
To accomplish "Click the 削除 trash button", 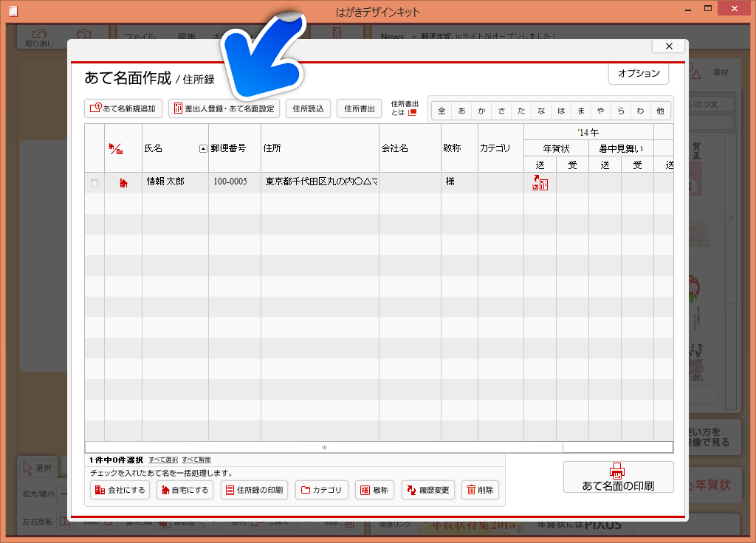I will [x=480, y=490].
